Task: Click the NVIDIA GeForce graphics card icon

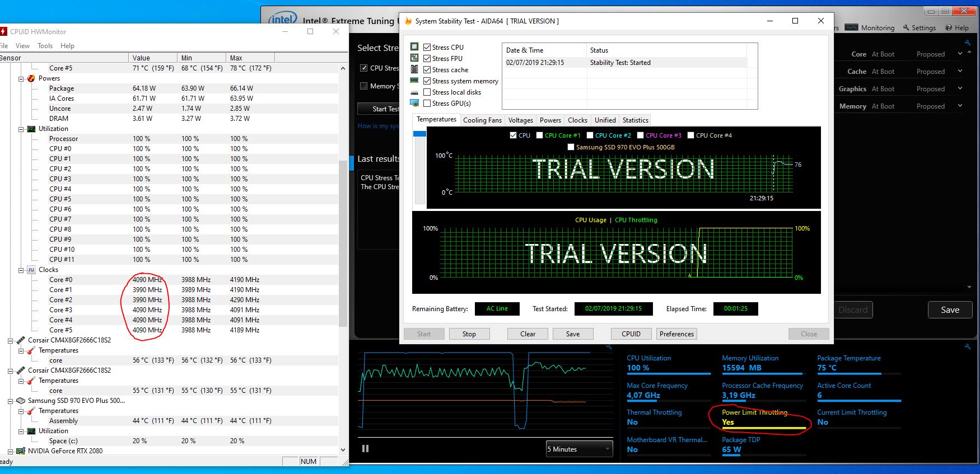Action: pos(21,451)
